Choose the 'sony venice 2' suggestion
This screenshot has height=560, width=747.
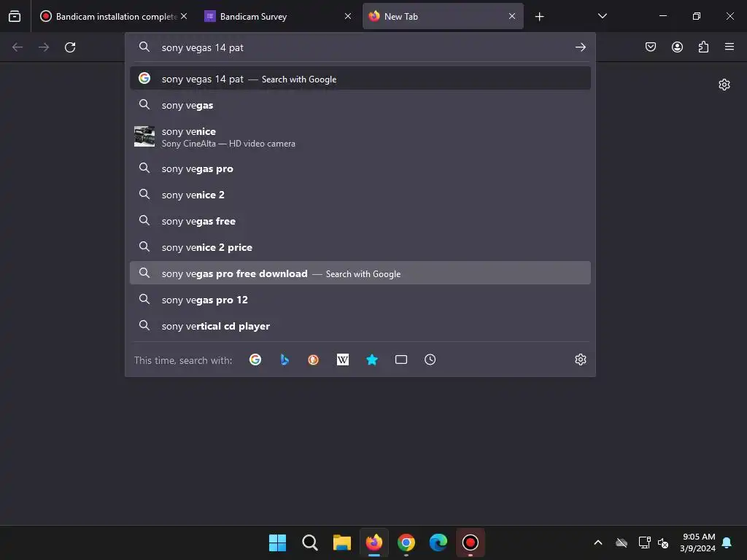click(360, 195)
